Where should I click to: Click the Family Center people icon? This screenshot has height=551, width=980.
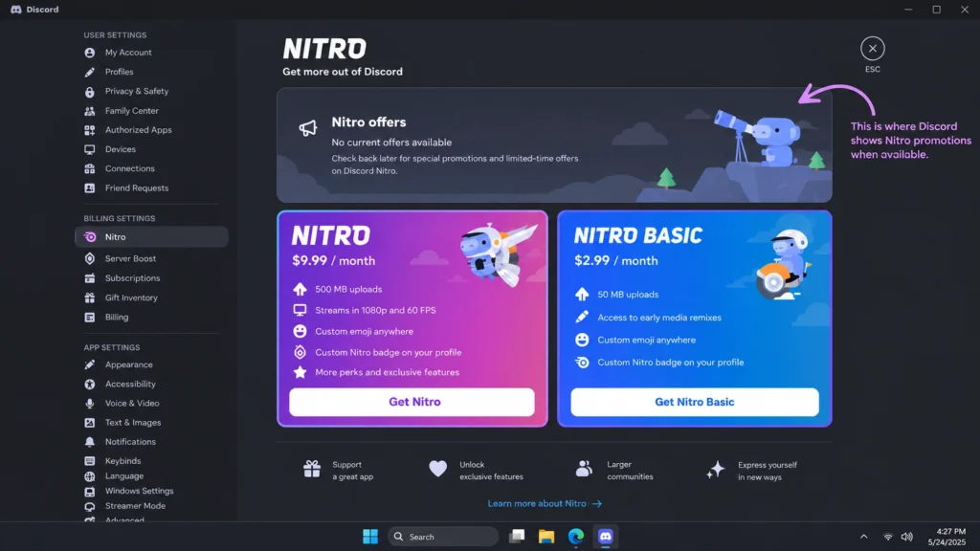point(90,111)
